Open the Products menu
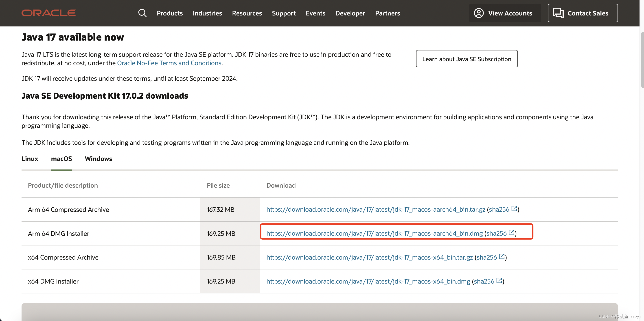Screen dimensions: 644x321 tap(169, 13)
